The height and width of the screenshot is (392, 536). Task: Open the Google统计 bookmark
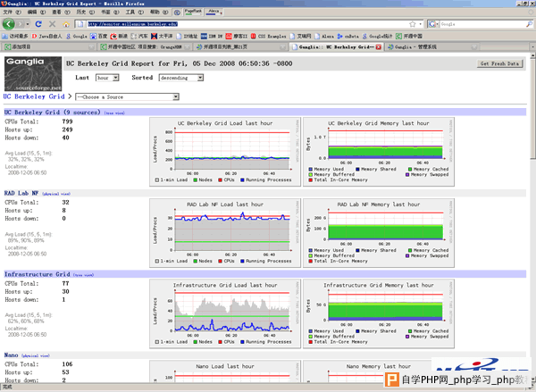pyautogui.click(x=377, y=36)
